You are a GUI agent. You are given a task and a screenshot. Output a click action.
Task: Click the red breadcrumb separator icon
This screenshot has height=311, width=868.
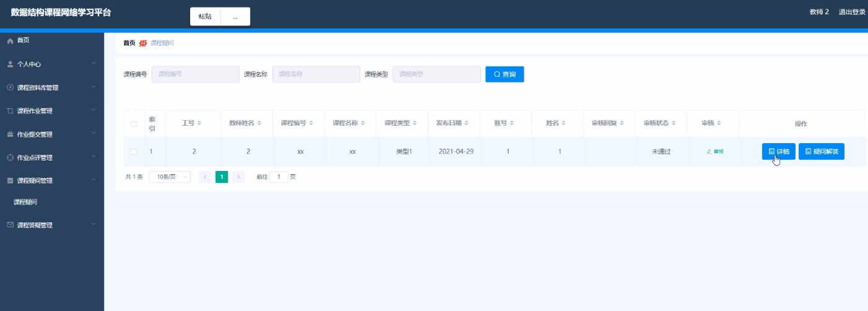(143, 43)
